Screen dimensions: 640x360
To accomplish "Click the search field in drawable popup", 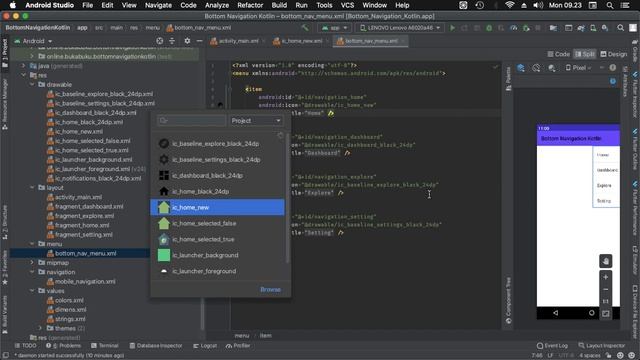I will [x=191, y=120].
